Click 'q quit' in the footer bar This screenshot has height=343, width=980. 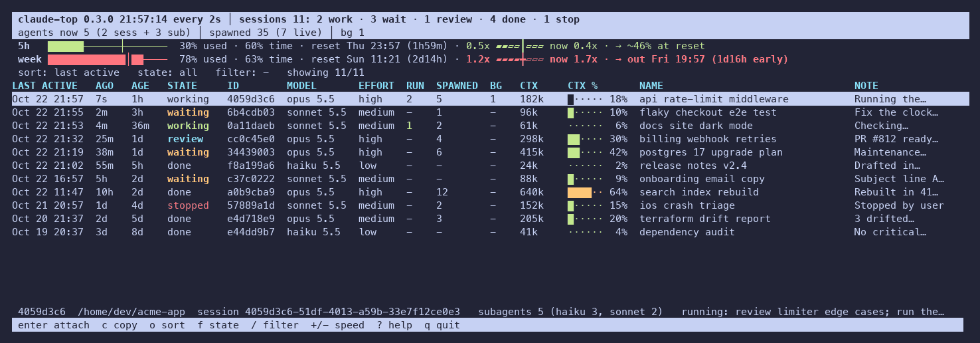pyautogui.click(x=442, y=325)
